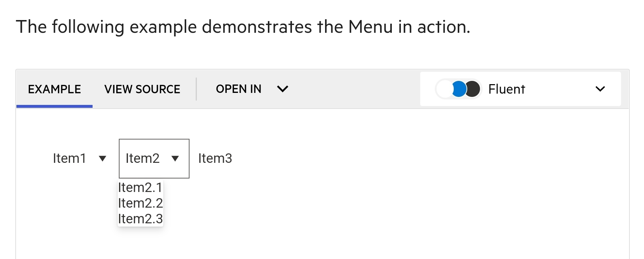Click the Menu example description text
The height and width of the screenshot is (259, 644).
(x=243, y=27)
